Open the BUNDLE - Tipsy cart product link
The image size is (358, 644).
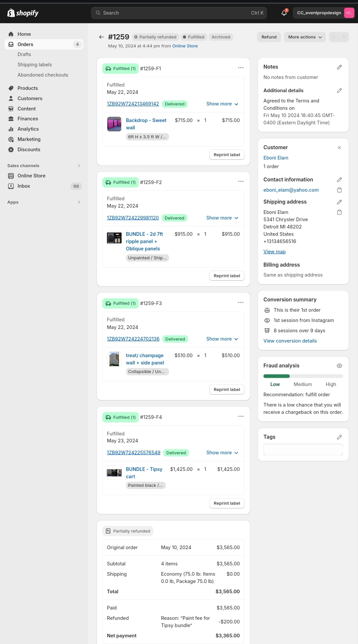coord(144,473)
